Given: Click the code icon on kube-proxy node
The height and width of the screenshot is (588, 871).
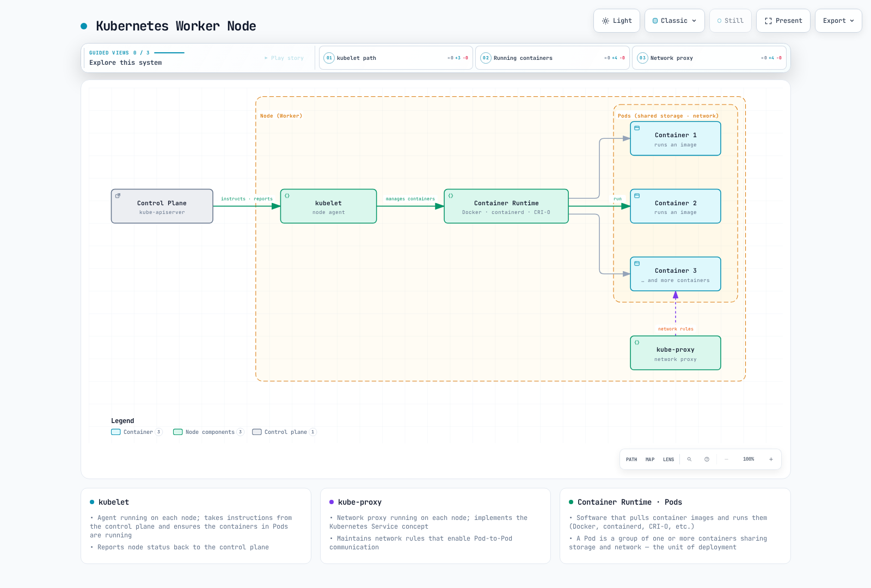Looking at the screenshot, I should coord(637,342).
